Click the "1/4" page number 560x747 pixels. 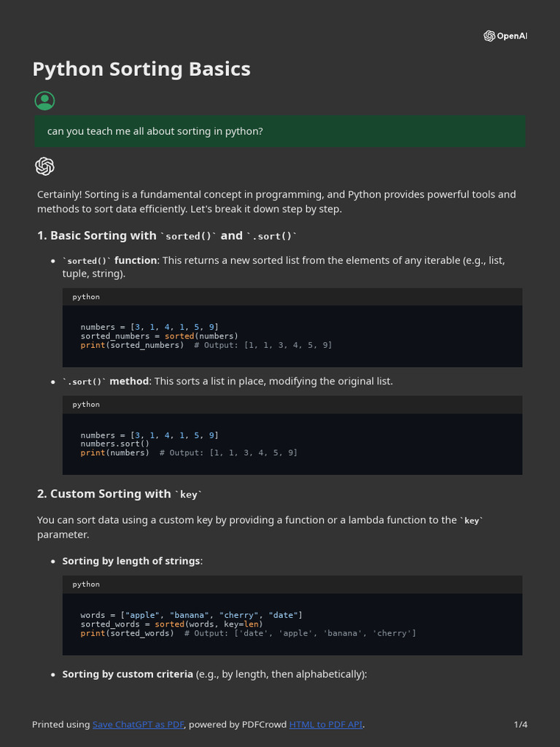point(521,724)
